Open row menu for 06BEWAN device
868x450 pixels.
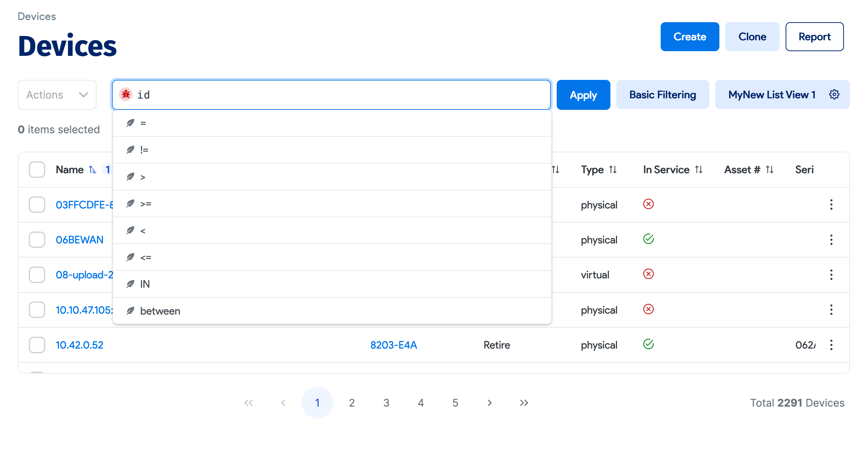tap(831, 240)
